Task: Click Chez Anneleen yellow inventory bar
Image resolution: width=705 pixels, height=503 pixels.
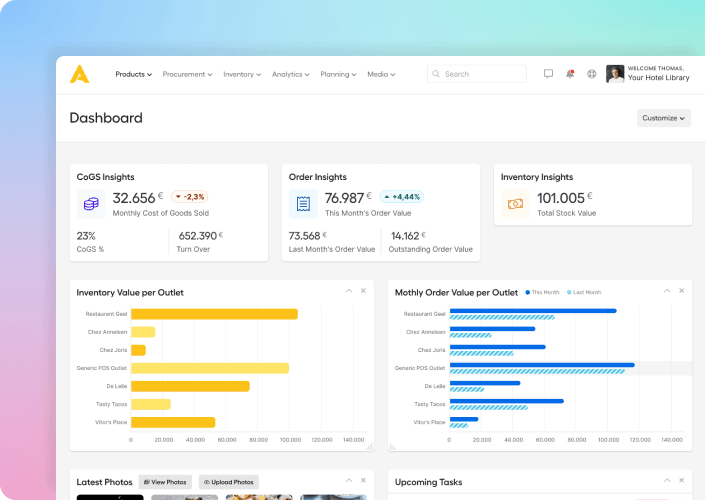Action: [143, 332]
